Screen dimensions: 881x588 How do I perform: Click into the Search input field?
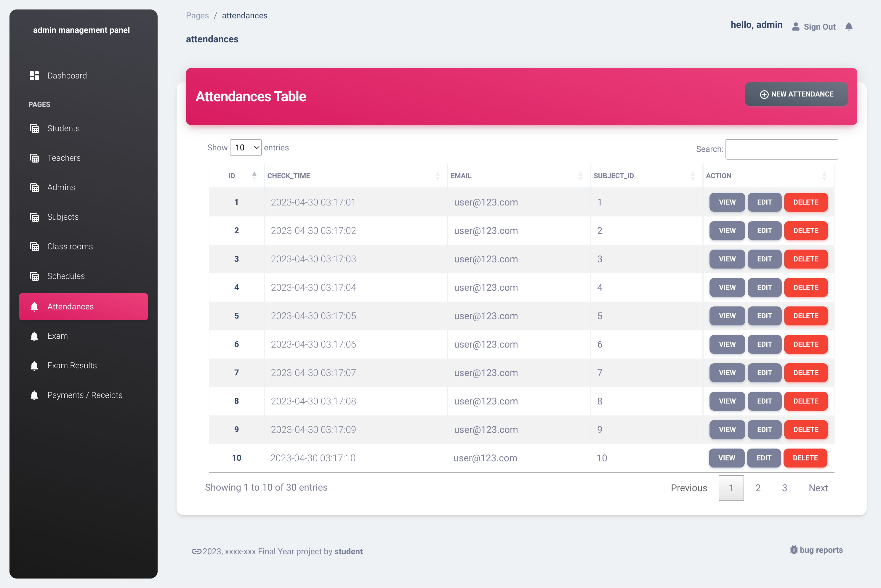click(x=781, y=149)
